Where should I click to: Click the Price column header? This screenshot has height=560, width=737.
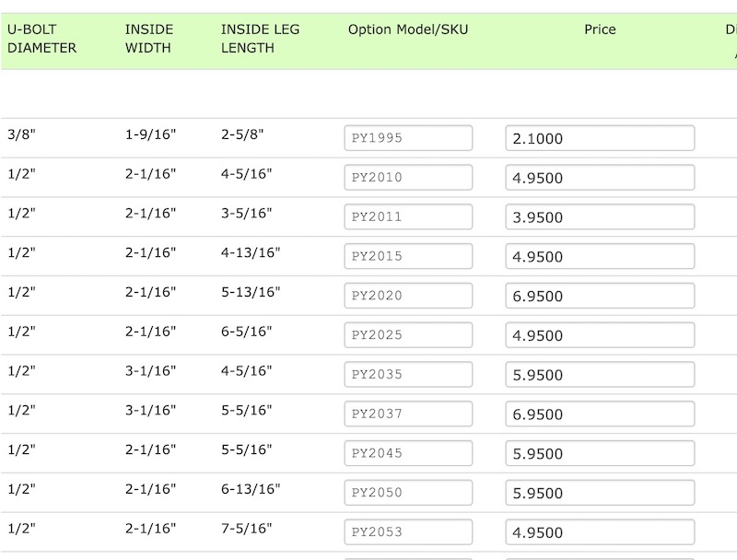(600, 29)
